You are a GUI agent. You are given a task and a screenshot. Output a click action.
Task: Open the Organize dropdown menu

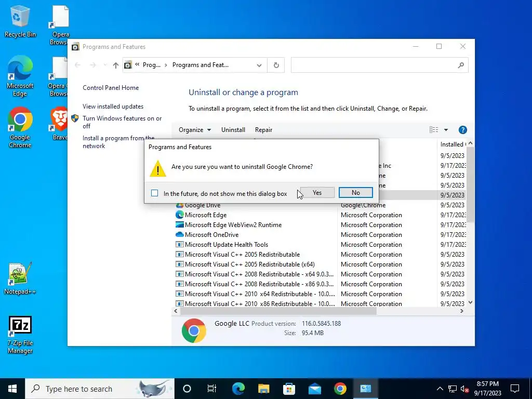tap(195, 130)
